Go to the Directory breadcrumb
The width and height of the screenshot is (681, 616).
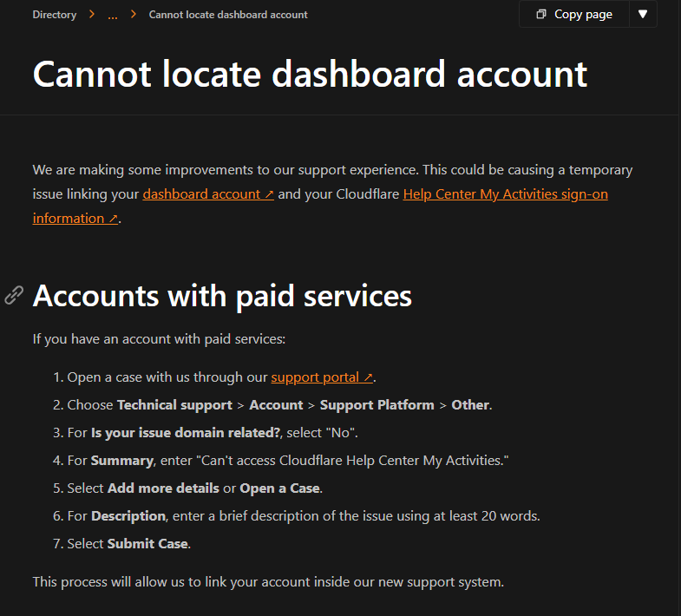(55, 15)
